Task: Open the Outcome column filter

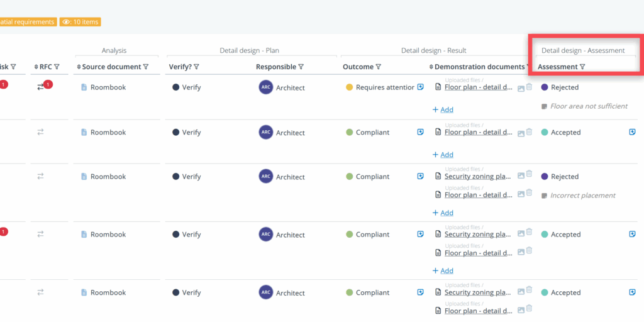Action: click(379, 67)
